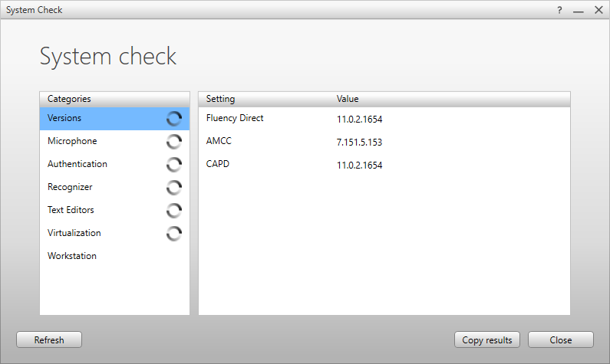Open the Authentication category
This screenshot has width=610, height=364.
tap(77, 165)
